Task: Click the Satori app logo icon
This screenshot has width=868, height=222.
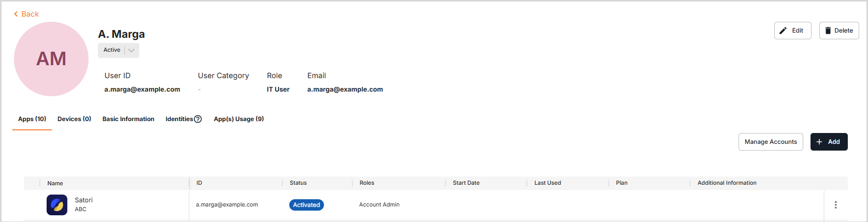Action: tap(57, 205)
